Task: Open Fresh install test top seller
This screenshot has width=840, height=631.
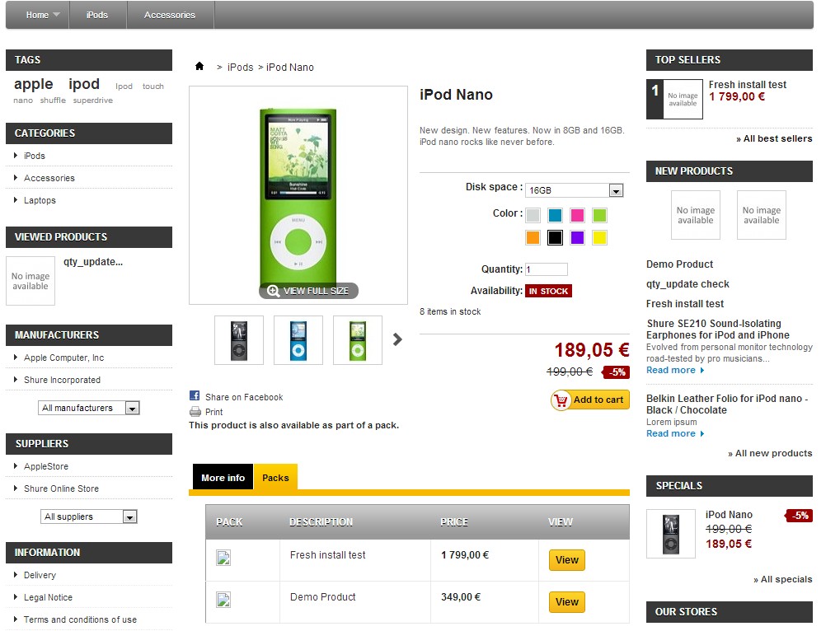Action: point(748,85)
